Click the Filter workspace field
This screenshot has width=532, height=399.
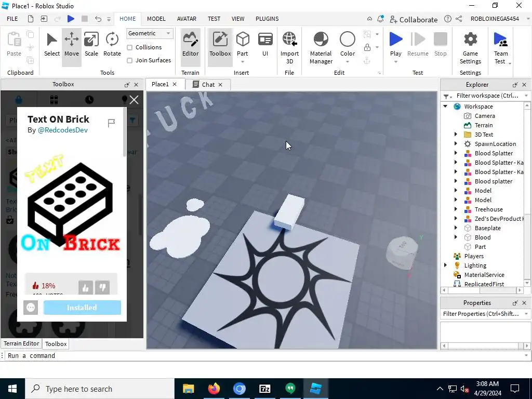point(487,96)
